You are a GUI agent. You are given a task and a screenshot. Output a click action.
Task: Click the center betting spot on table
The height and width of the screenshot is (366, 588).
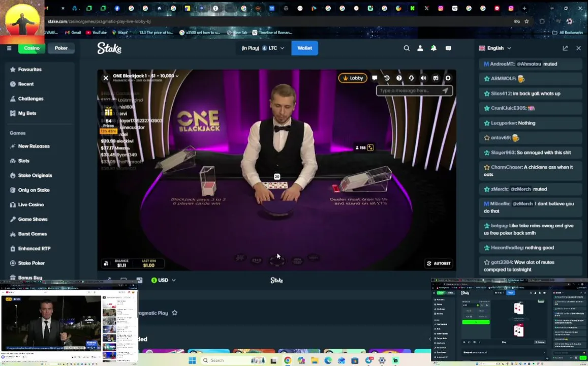[277, 260]
